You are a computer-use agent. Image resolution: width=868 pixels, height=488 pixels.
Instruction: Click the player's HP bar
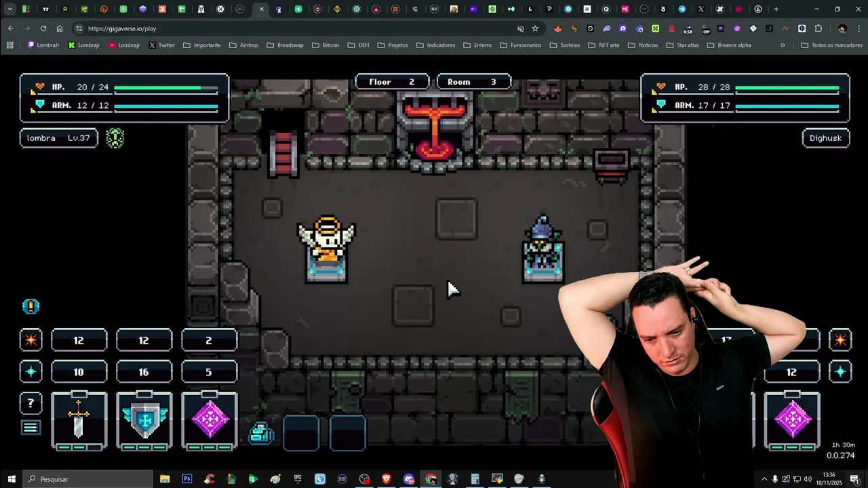click(166, 87)
